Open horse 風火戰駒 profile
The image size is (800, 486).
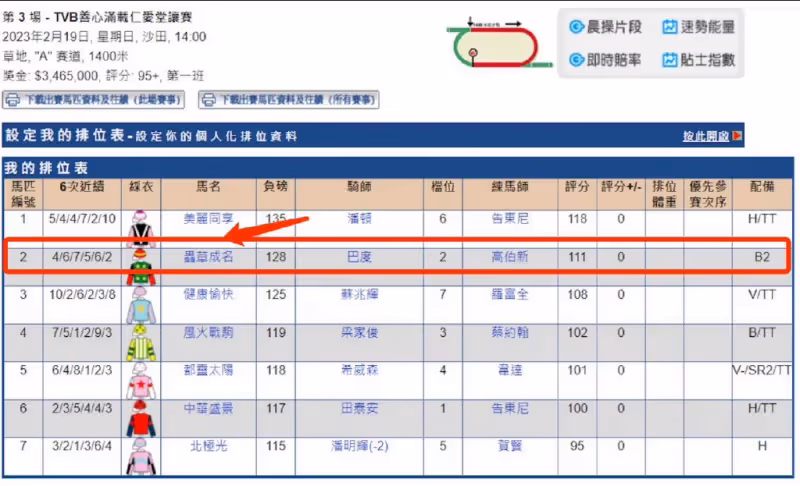[x=208, y=332]
